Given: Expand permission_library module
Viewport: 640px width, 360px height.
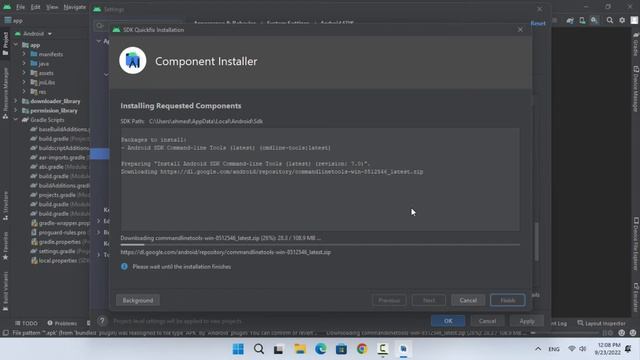Looking at the screenshot, I should 16,110.
